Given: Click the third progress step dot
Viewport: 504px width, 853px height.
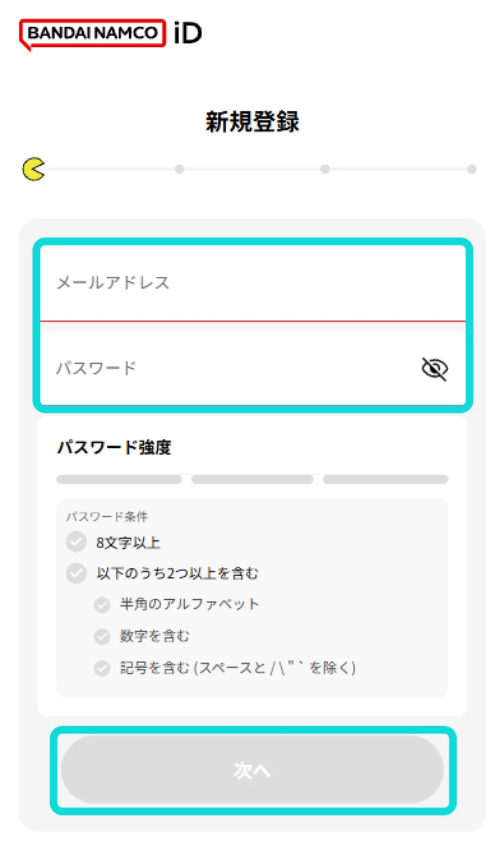Looking at the screenshot, I should pos(325,169).
